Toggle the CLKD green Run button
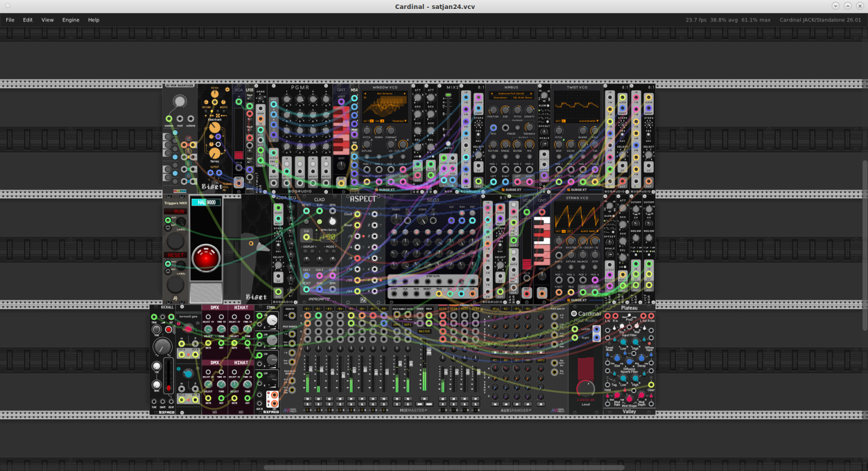This screenshot has width=868, height=471. (x=319, y=221)
